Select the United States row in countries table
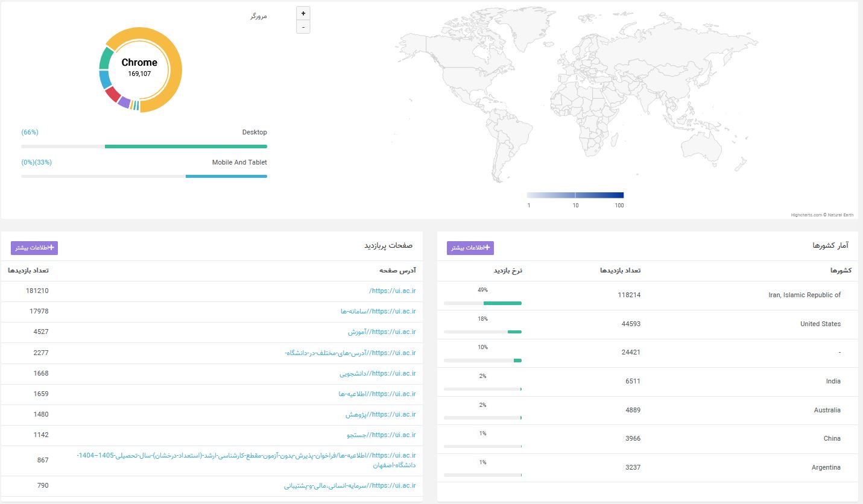Screen dimensions: 863x504 click(x=647, y=324)
